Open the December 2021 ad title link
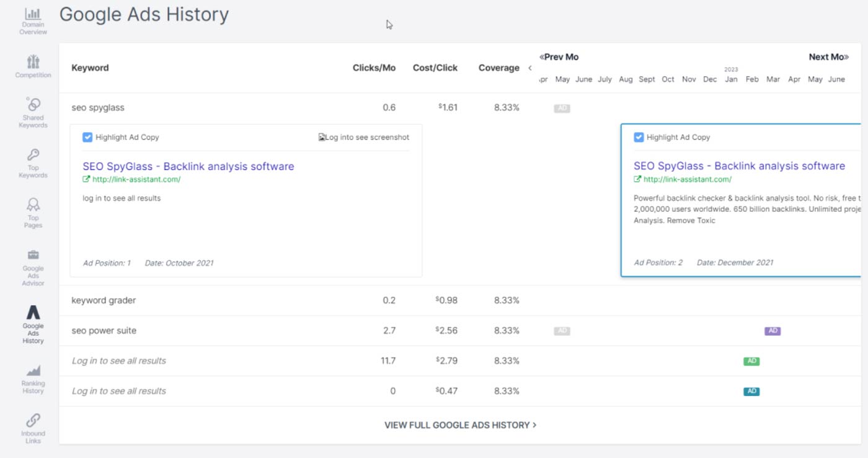The width and height of the screenshot is (868, 458). [739, 166]
